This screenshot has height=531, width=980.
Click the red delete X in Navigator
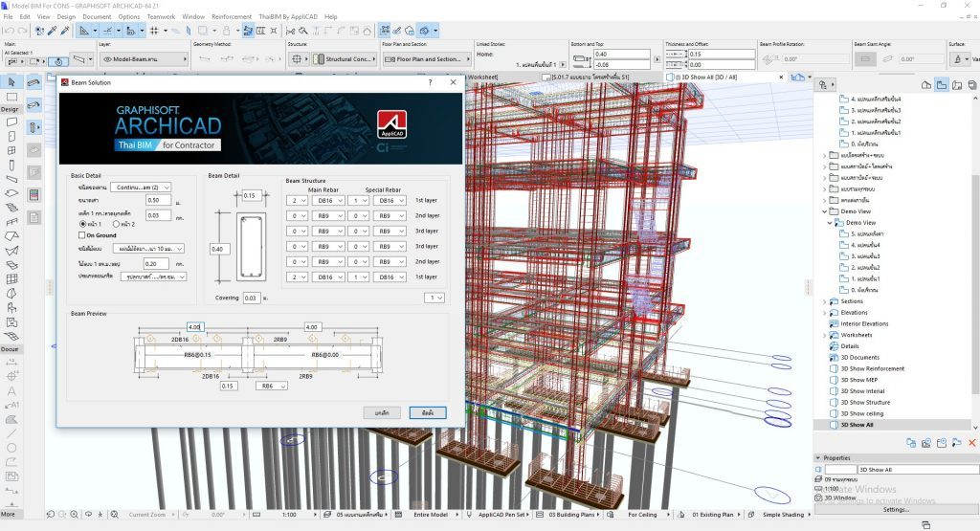click(972, 443)
